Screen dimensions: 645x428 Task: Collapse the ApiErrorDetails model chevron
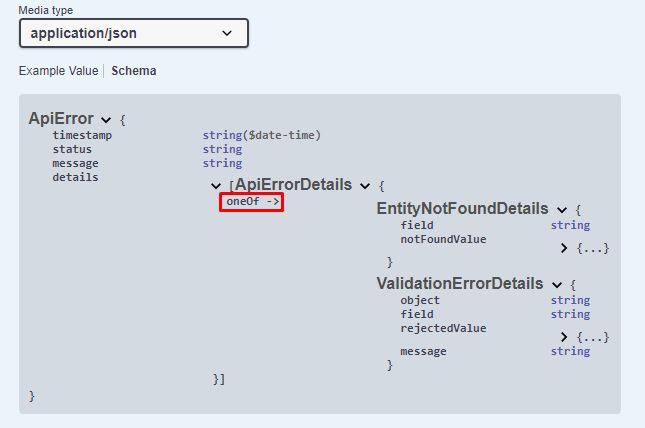(x=365, y=186)
